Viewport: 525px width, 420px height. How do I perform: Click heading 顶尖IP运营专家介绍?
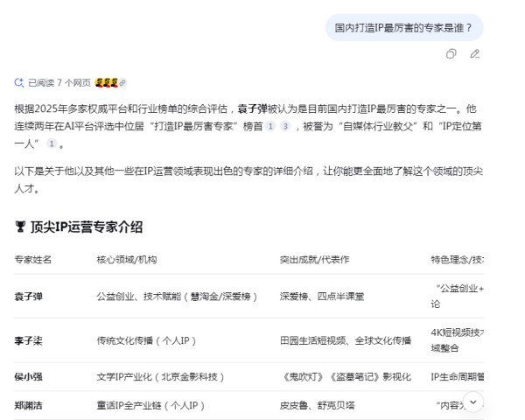(x=87, y=227)
